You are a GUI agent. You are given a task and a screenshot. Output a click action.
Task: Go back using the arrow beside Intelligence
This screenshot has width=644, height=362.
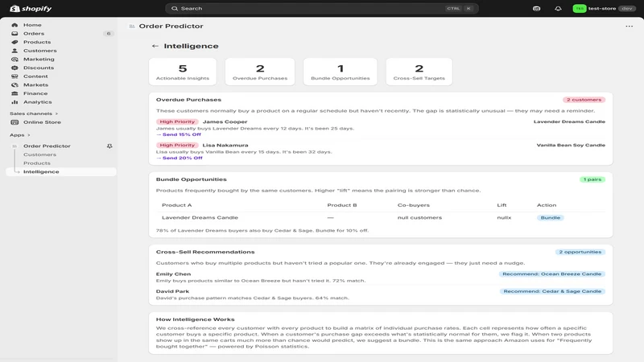coord(155,46)
